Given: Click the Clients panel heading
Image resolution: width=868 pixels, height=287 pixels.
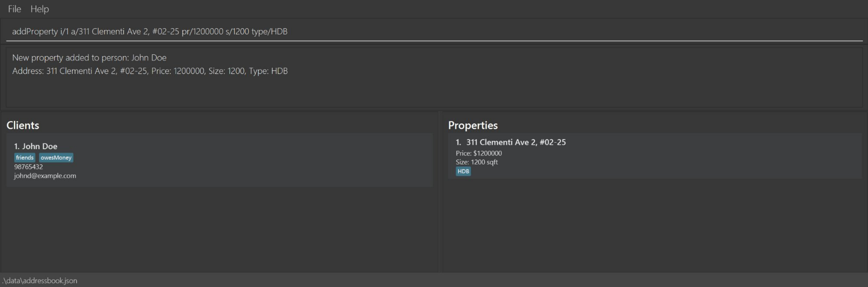Looking at the screenshot, I should pos(23,125).
